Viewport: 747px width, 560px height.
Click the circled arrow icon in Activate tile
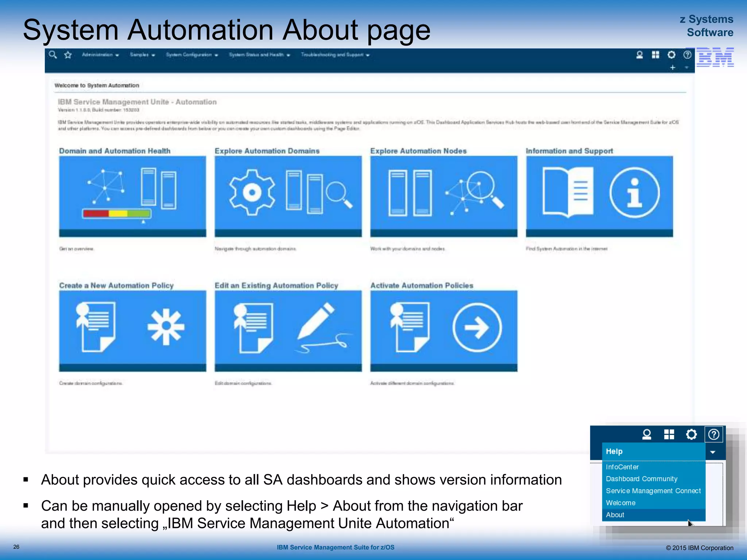[477, 327]
